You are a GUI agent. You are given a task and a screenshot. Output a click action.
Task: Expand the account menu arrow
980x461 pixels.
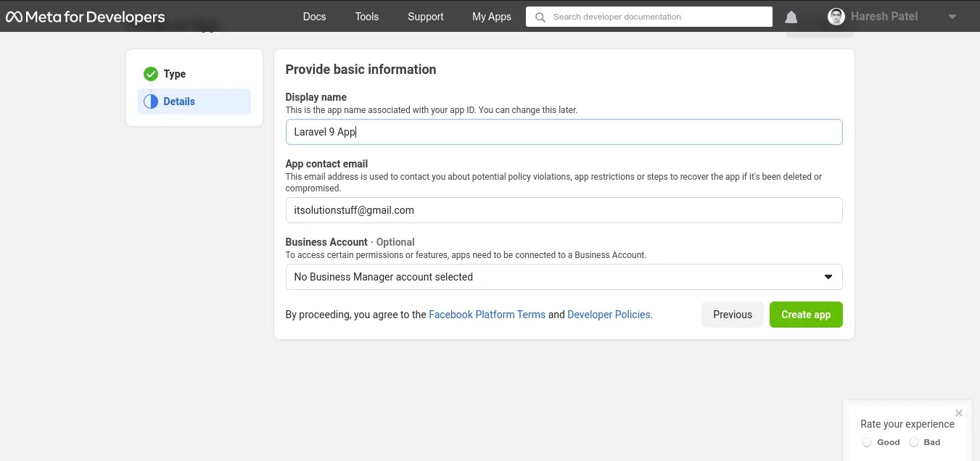pyautogui.click(x=952, y=17)
